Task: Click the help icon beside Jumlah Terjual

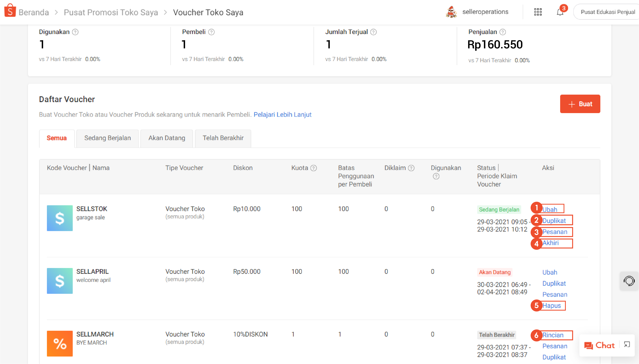Action: [x=373, y=32]
